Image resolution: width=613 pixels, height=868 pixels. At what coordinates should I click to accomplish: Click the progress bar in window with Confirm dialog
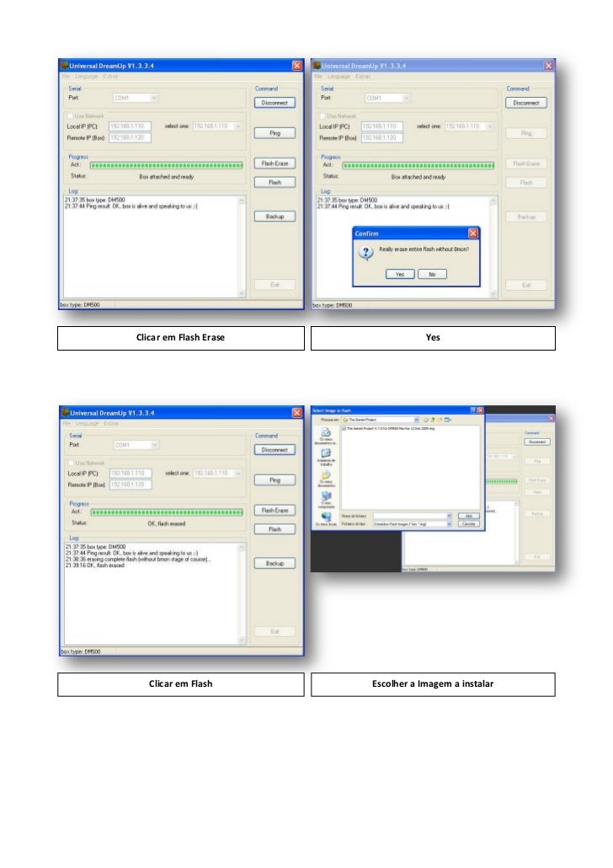418,165
